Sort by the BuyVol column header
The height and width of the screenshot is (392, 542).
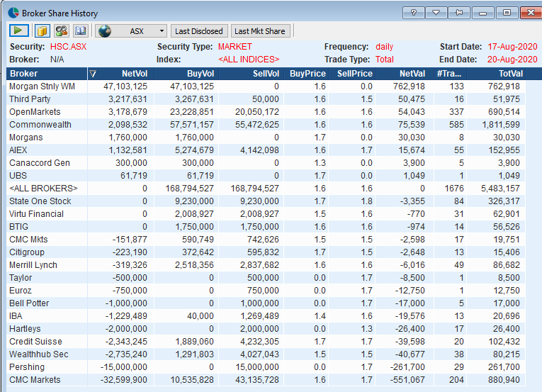coord(186,74)
